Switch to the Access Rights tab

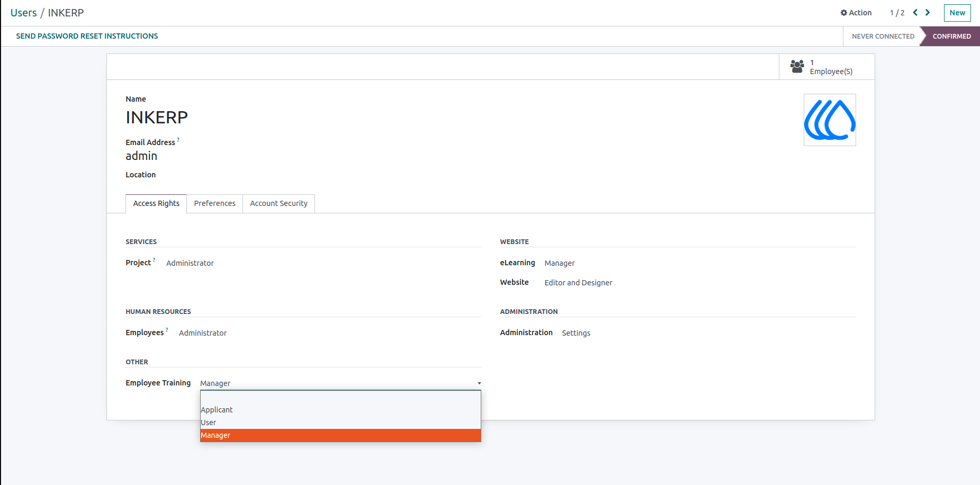coord(156,203)
